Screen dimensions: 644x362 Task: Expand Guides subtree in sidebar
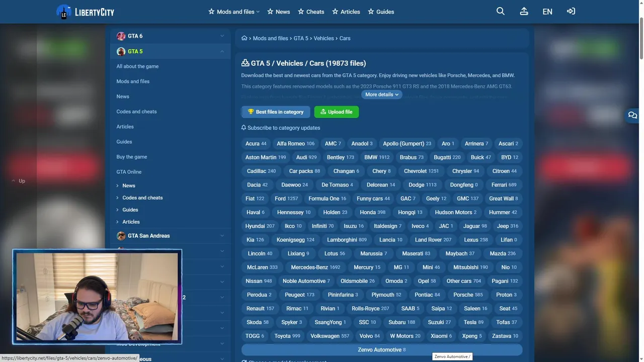[x=117, y=210]
